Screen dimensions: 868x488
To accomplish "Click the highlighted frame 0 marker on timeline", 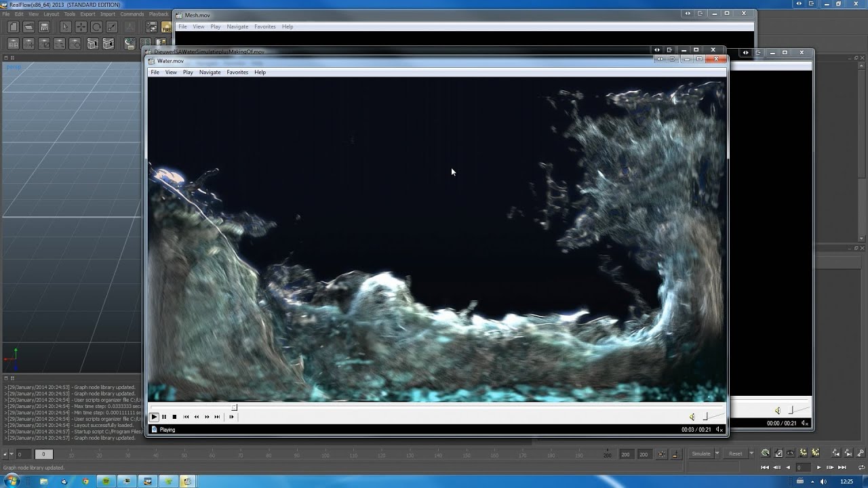I will [x=43, y=454].
